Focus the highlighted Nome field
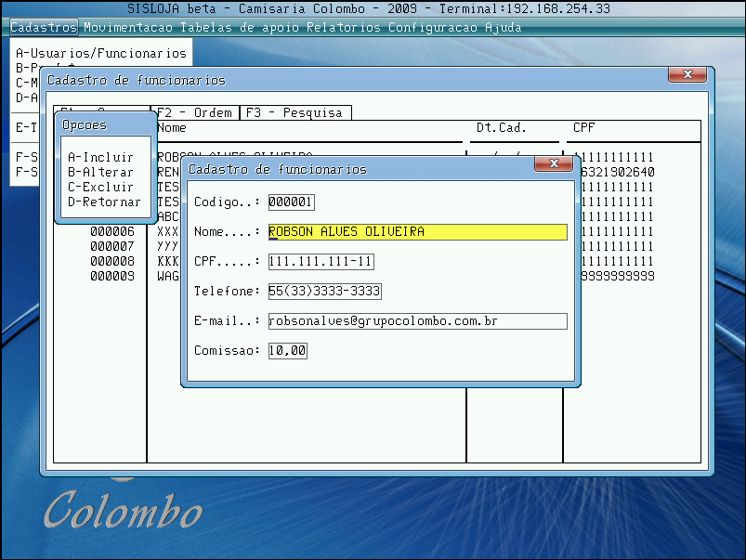746x560 pixels. [416, 232]
